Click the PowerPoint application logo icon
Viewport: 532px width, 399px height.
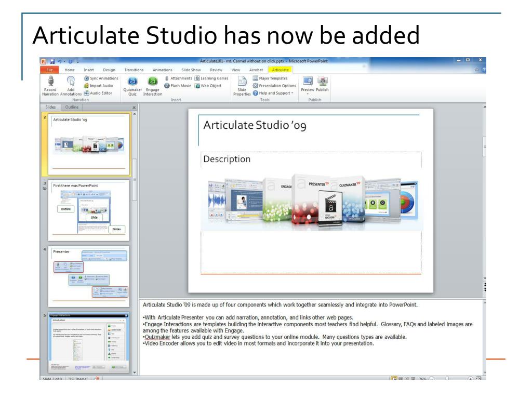(43, 61)
